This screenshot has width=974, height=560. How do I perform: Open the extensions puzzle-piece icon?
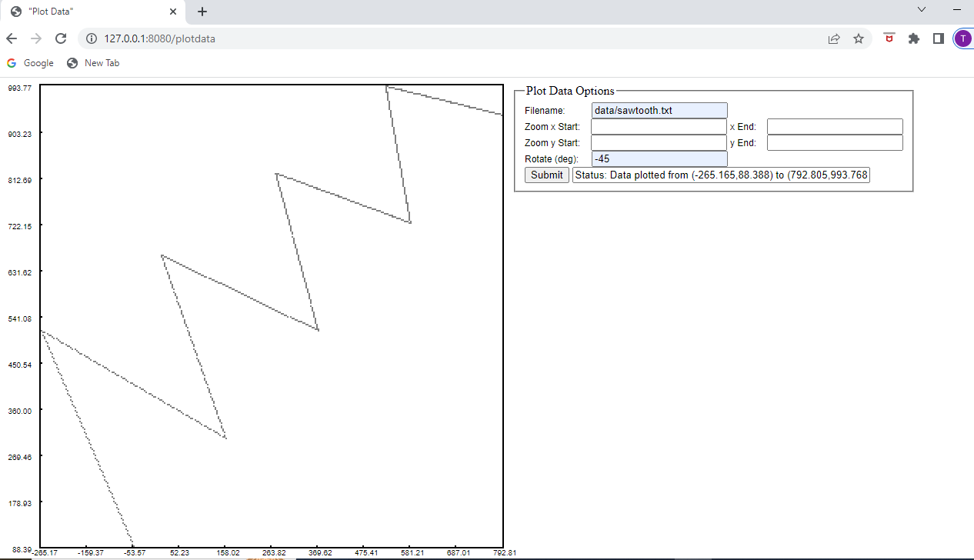(x=913, y=38)
